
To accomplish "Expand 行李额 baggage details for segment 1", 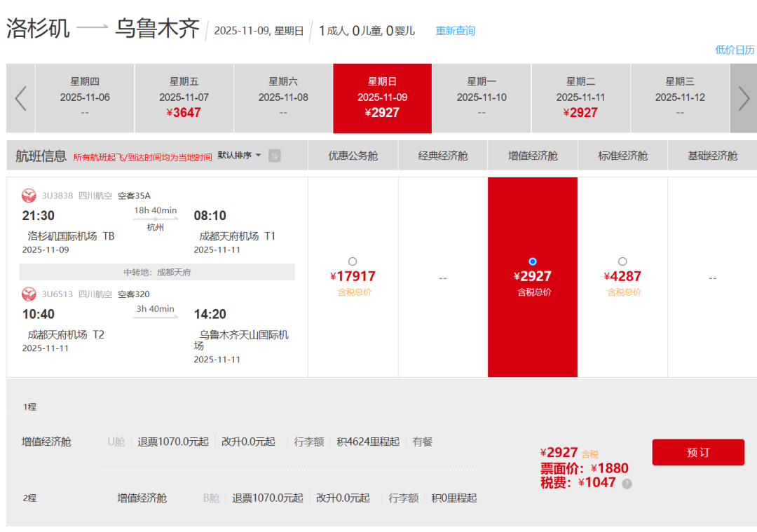I will [x=309, y=442].
